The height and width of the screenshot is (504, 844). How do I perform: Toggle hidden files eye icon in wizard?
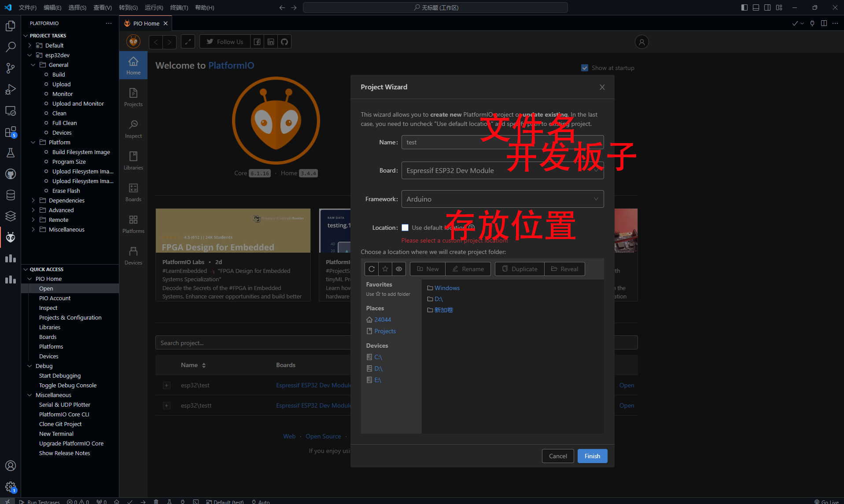399,269
